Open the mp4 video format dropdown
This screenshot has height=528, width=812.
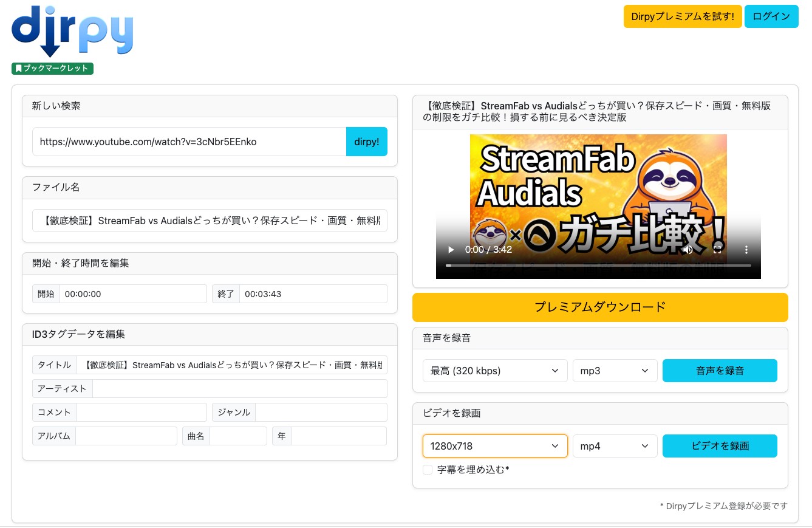(x=615, y=446)
